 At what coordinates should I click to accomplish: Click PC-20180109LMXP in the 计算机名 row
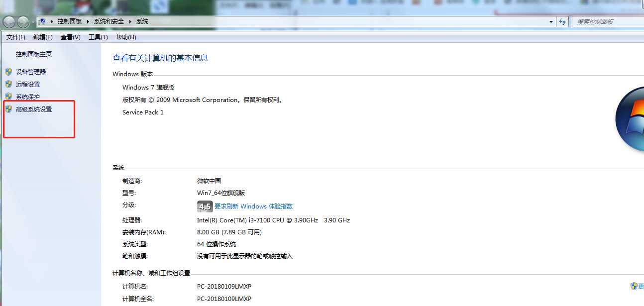(224, 287)
